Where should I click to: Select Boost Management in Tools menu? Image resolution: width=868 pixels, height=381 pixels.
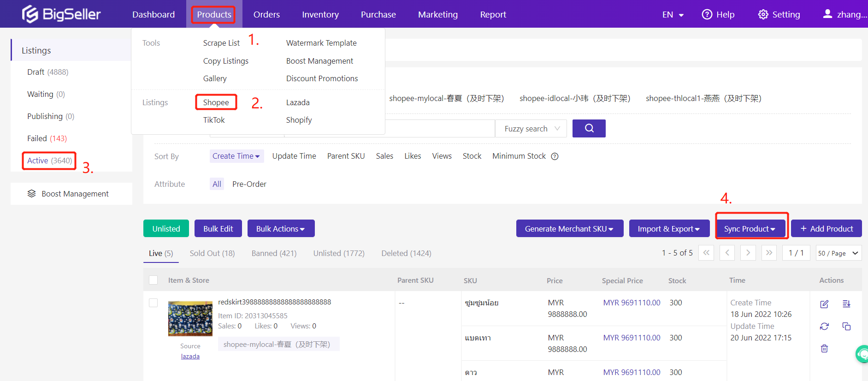(319, 61)
